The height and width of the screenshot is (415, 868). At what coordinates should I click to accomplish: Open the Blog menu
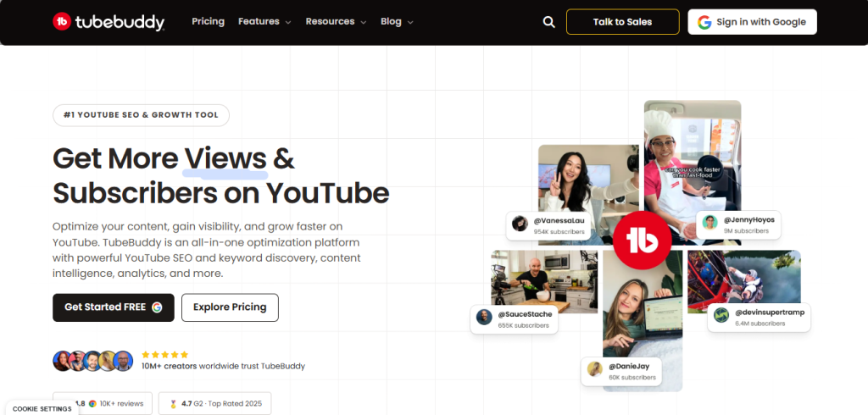(x=397, y=21)
